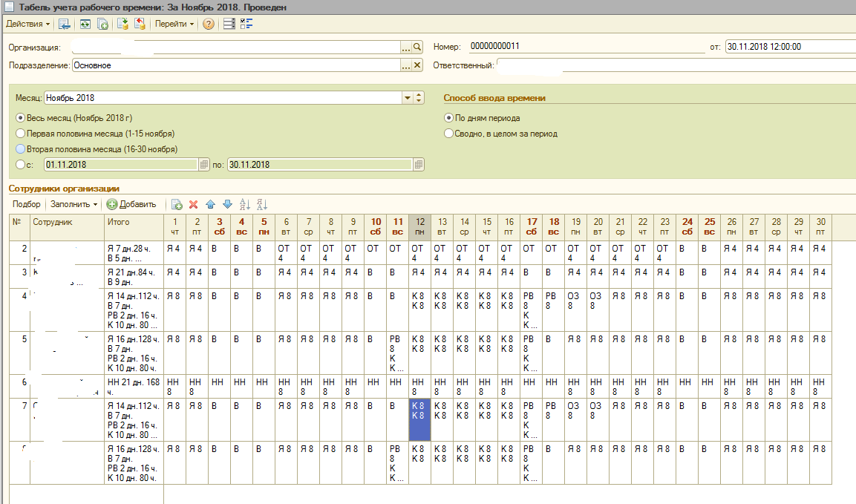856x504 pixels.
Task: Delete the selected row with red X
Action: click(194, 204)
